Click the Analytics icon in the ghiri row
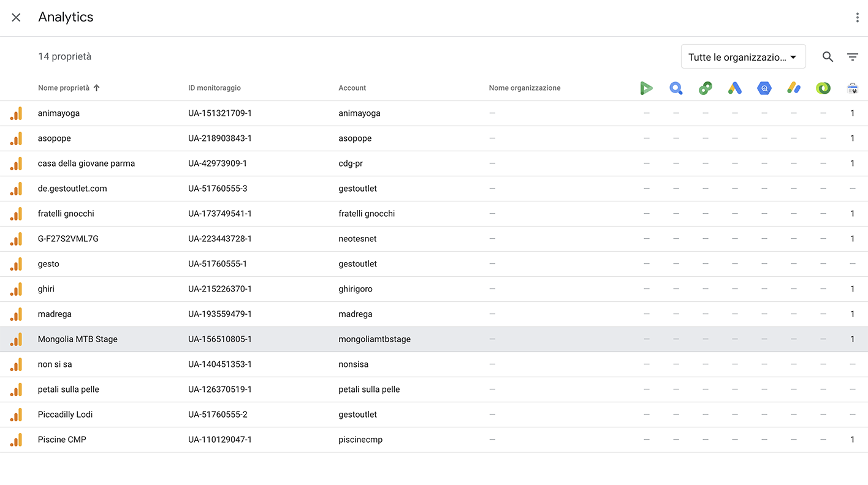868x485 pixels. coord(16,289)
